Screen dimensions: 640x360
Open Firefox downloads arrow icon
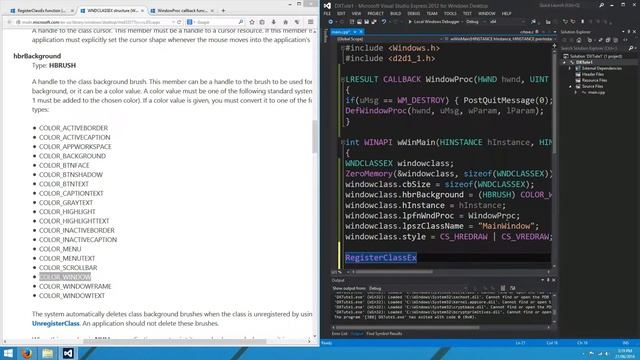tap(274, 22)
